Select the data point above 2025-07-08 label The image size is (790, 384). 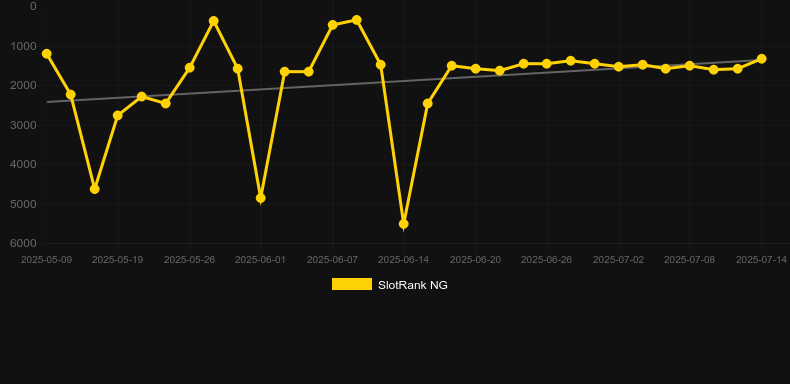(690, 66)
